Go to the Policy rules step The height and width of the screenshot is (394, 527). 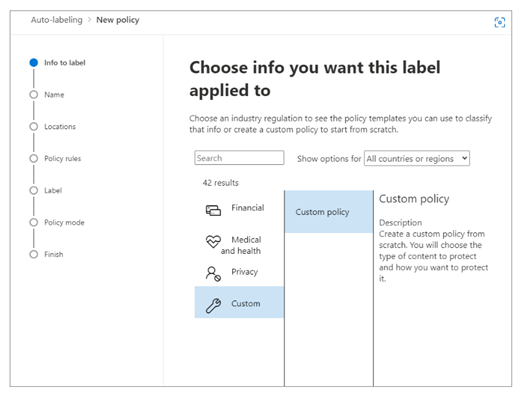[x=63, y=158]
